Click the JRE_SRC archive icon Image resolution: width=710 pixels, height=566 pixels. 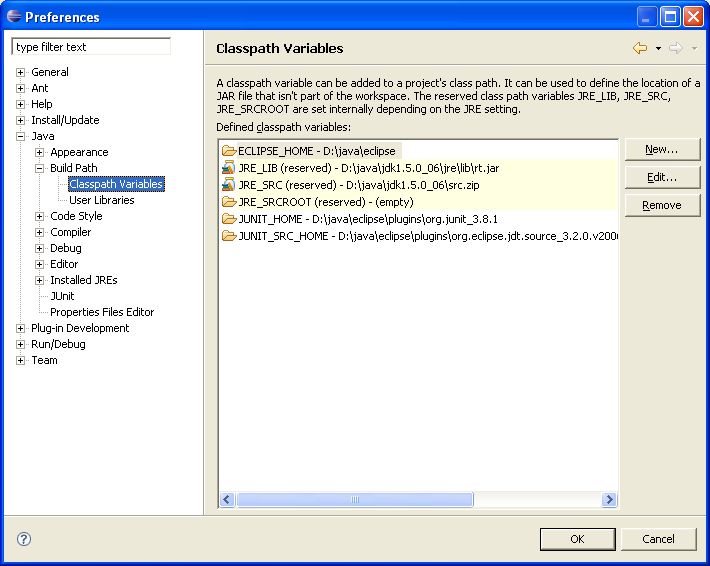229,185
